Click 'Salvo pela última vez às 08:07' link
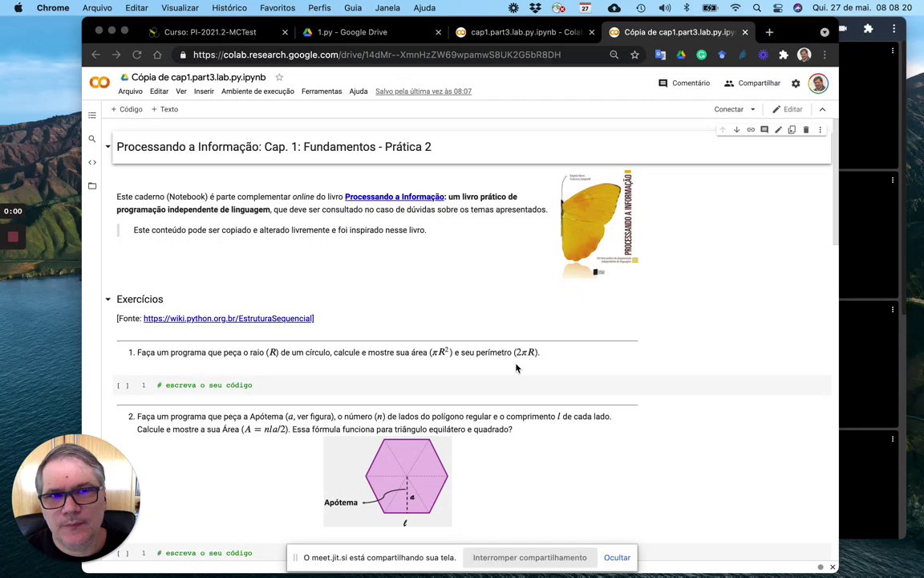This screenshot has height=578, width=924. [423, 92]
